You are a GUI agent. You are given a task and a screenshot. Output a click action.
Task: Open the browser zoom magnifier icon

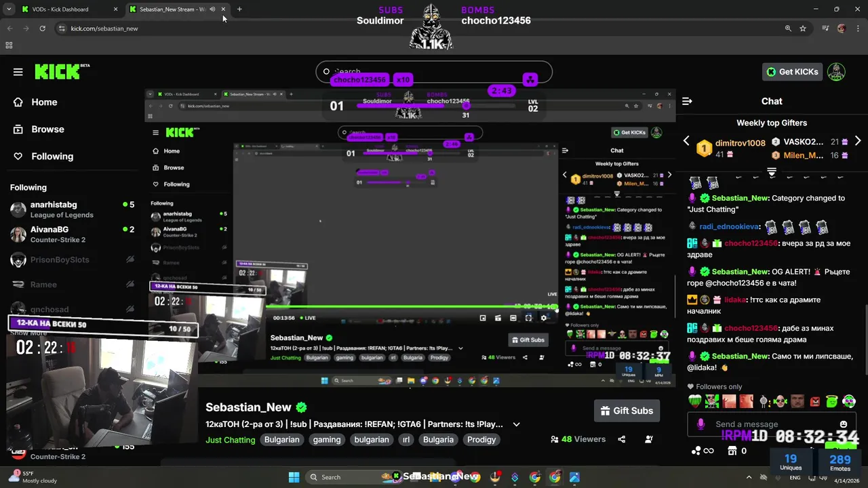pyautogui.click(x=788, y=28)
